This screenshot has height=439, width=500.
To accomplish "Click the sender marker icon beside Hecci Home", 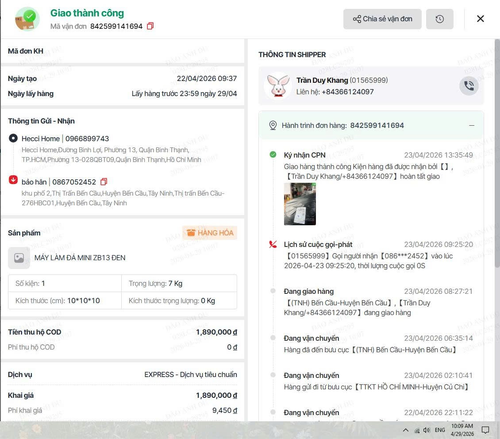I will (13, 138).
